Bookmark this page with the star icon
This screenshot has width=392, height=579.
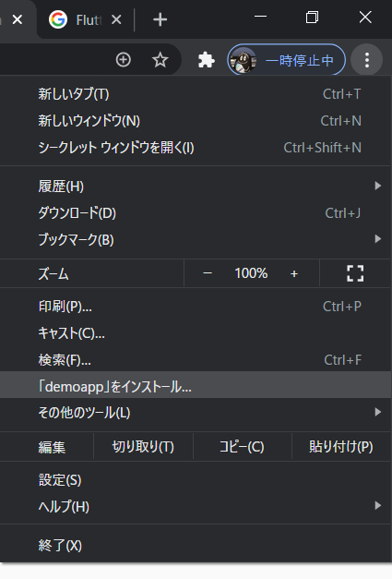(x=160, y=60)
